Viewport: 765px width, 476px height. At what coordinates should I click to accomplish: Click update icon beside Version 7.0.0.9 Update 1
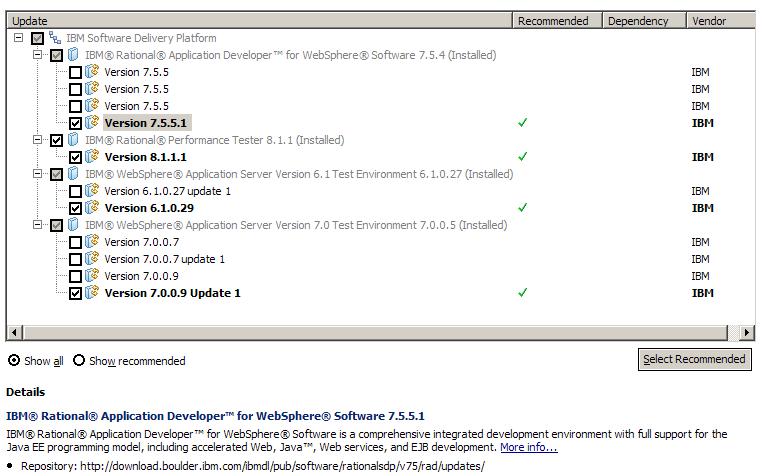pyautogui.click(x=92, y=293)
